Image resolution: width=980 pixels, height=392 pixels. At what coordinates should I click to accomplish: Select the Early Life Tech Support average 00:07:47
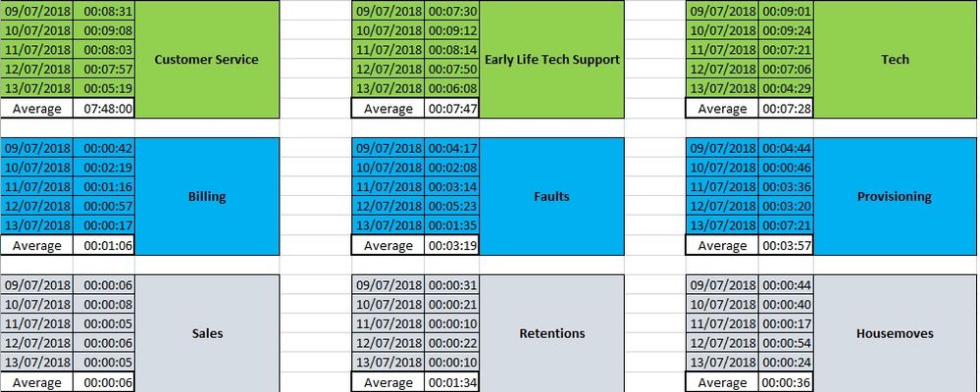tap(452, 109)
